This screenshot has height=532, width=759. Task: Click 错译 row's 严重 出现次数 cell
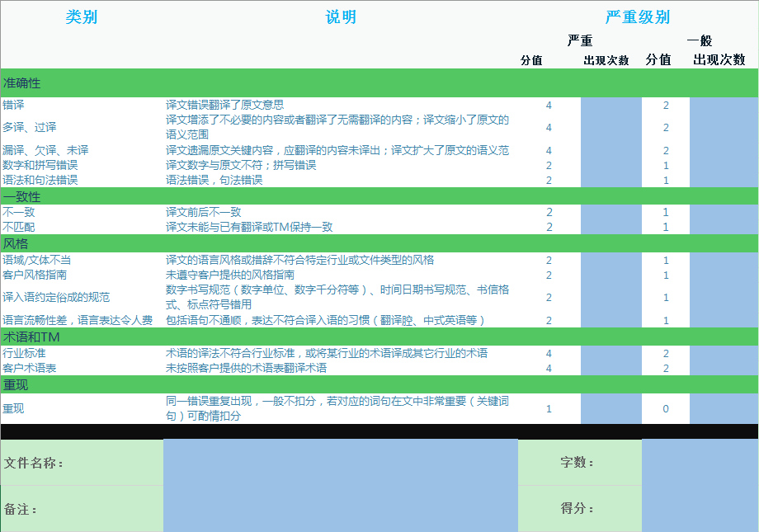coord(610,105)
